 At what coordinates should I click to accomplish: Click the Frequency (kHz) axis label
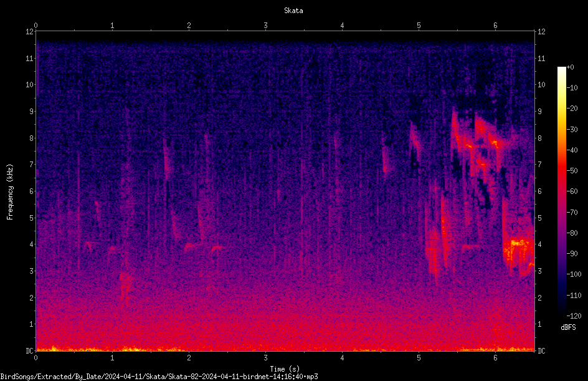coord(10,192)
